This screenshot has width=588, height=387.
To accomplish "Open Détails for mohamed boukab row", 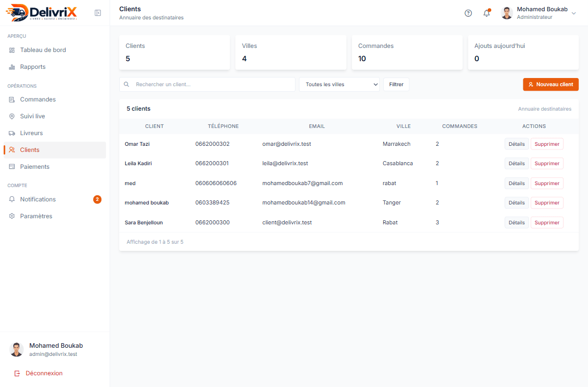I will (x=516, y=203).
